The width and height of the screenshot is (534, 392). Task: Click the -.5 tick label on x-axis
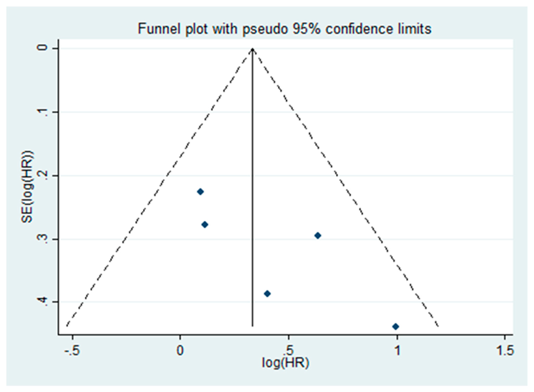(x=72, y=350)
